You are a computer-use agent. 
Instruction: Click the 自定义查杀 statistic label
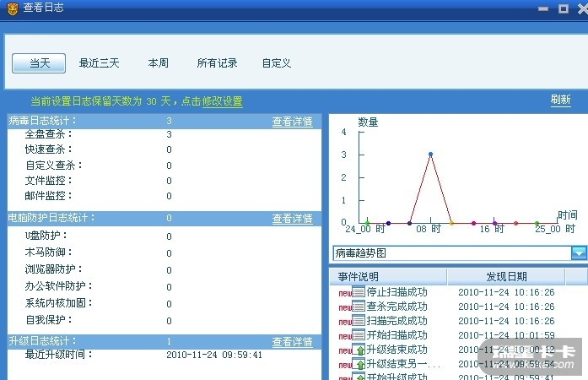tap(54, 166)
